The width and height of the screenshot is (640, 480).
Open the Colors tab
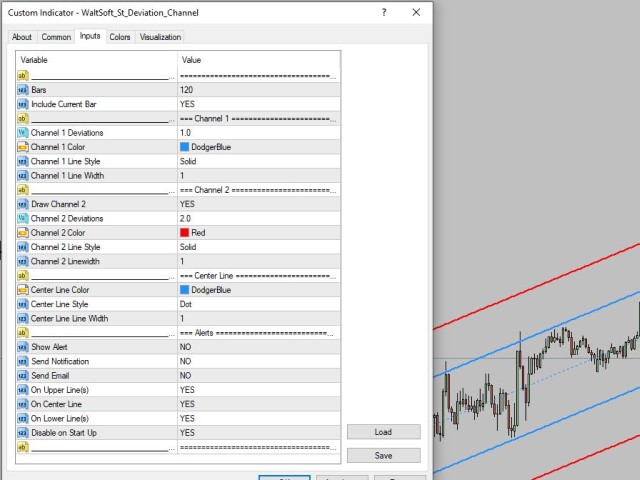120,37
